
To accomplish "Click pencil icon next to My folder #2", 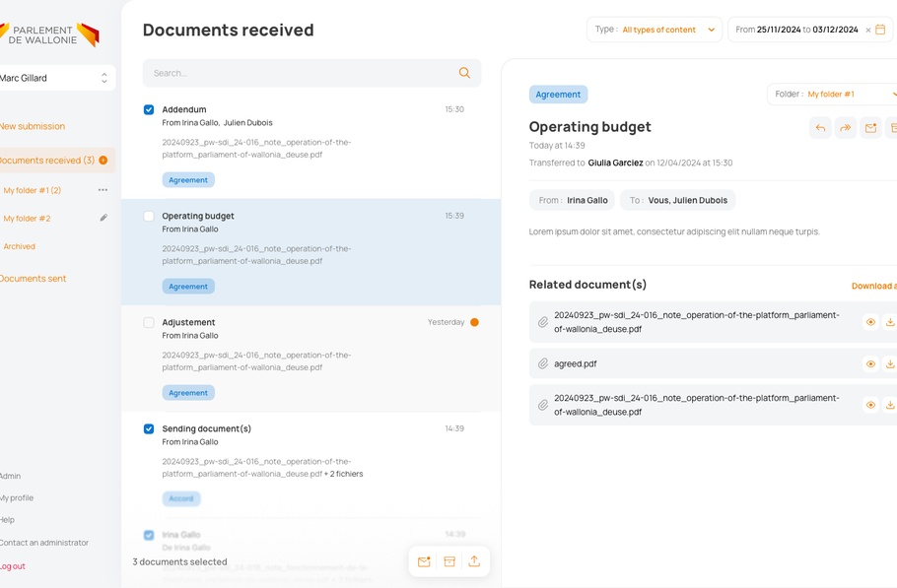I will coord(103,218).
